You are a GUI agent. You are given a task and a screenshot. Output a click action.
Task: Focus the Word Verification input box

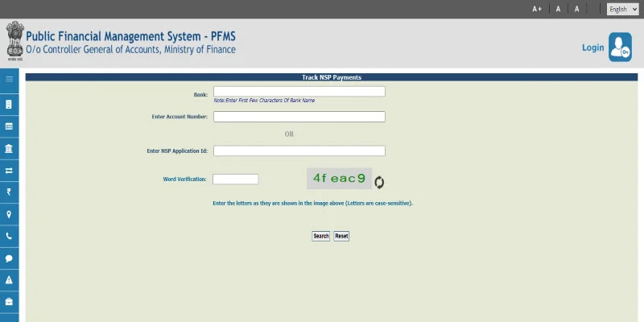tap(235, 179)
